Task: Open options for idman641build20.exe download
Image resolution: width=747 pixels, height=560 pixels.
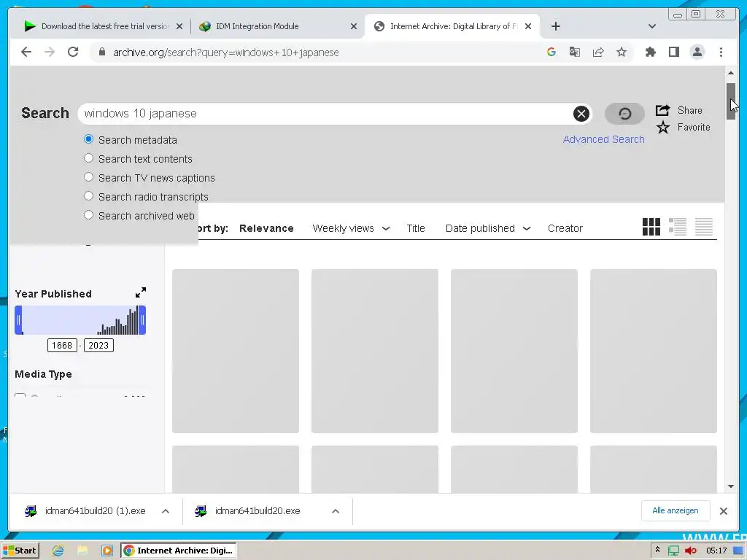Action: click(x=336, y=511)
